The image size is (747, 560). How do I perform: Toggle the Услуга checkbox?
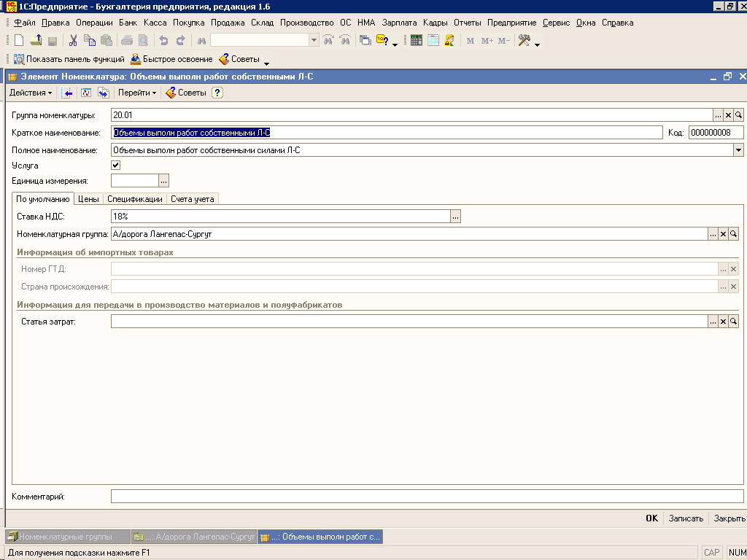(x=115, y=166)
